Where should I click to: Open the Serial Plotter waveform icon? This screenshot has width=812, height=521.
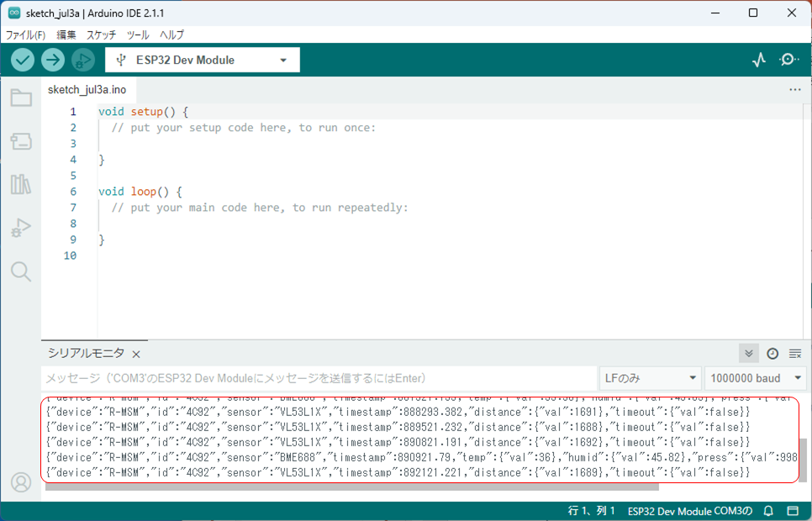[759, 60]
